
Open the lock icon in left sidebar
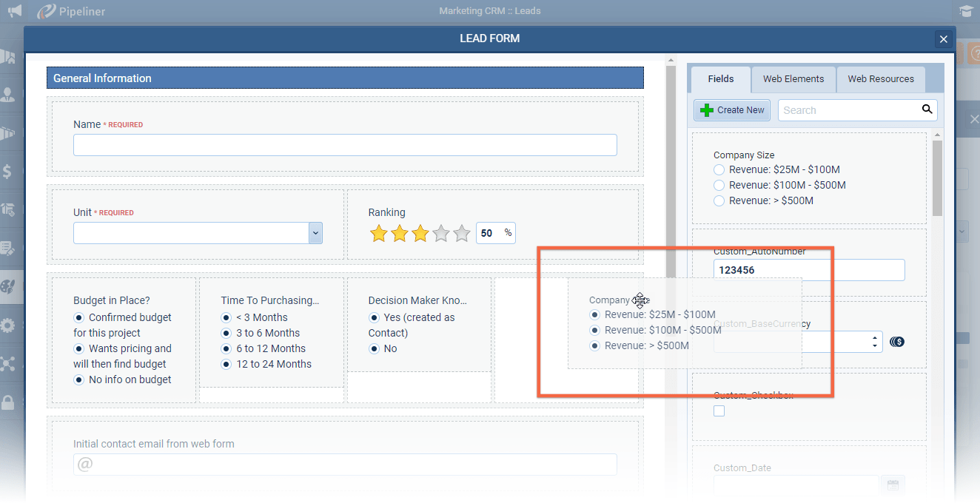pos(8,402)
